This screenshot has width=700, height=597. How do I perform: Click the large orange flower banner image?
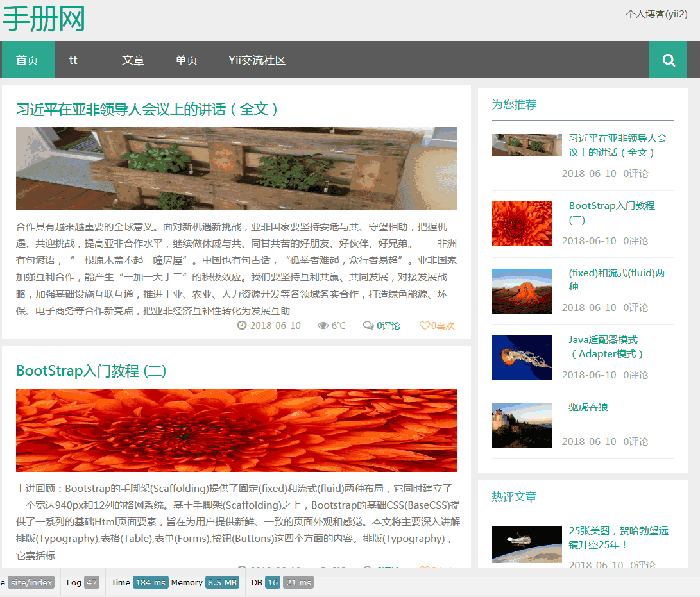pos(236,430)
